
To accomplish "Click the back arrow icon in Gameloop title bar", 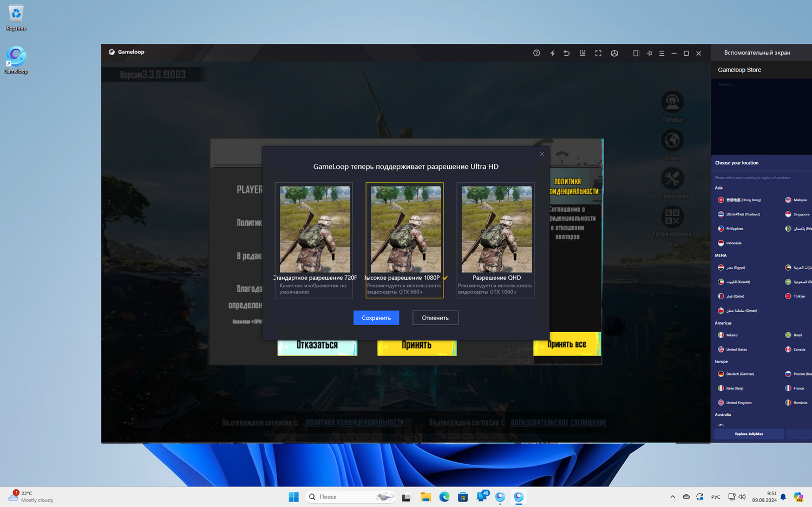I will [x=567, y=53].
